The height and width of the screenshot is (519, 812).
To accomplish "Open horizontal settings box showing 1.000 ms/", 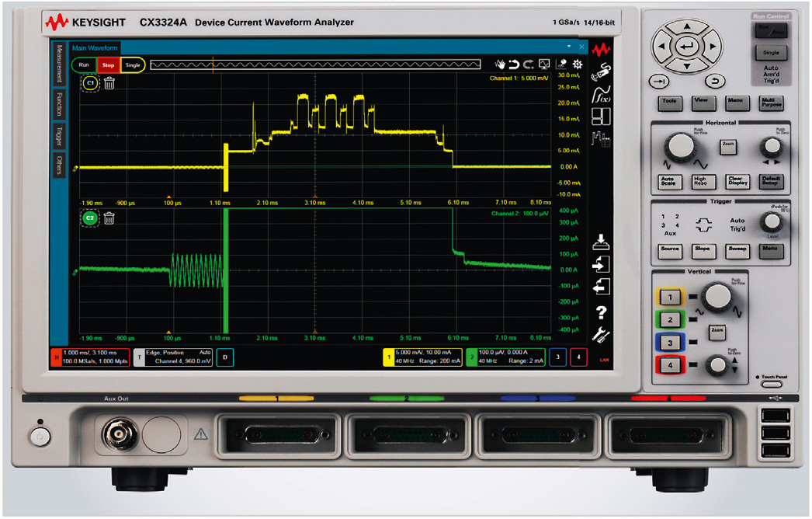I will click(x=89, y=357).
